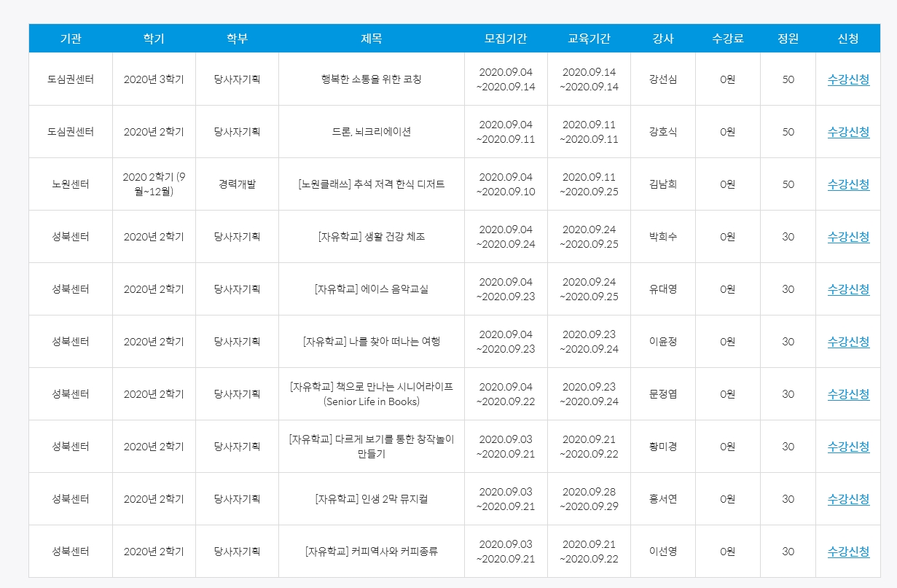The height and width of the screenshot is (588, 897).
Task: Click instructor name 유대영
Action: [663, 289]
